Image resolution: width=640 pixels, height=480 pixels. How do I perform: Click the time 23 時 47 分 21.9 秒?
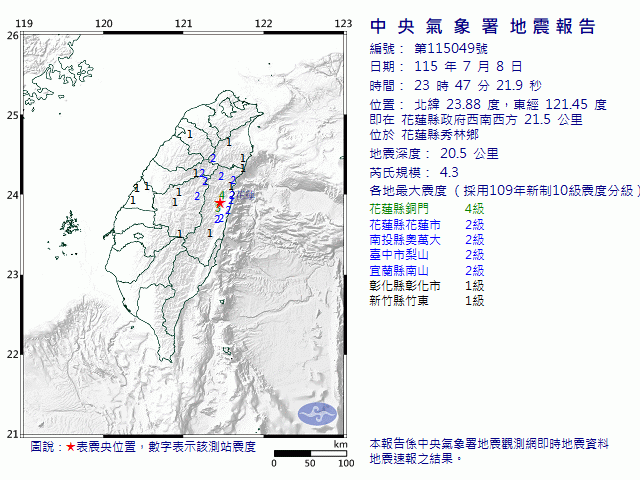tap(478, 85)
